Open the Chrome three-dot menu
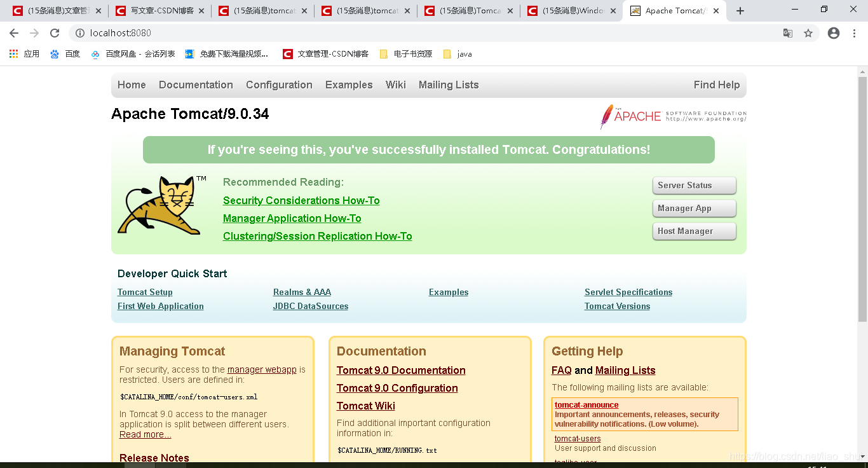Image resolution: width=868 pixels, height=468 pixels. point(855,33)
